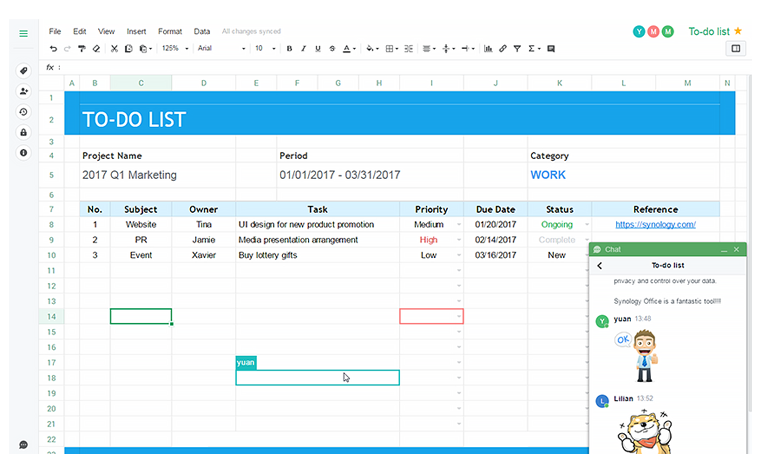This screenshot has width=760, height=454.
Task: Toggle italic formatting
Action: point(303,48)
